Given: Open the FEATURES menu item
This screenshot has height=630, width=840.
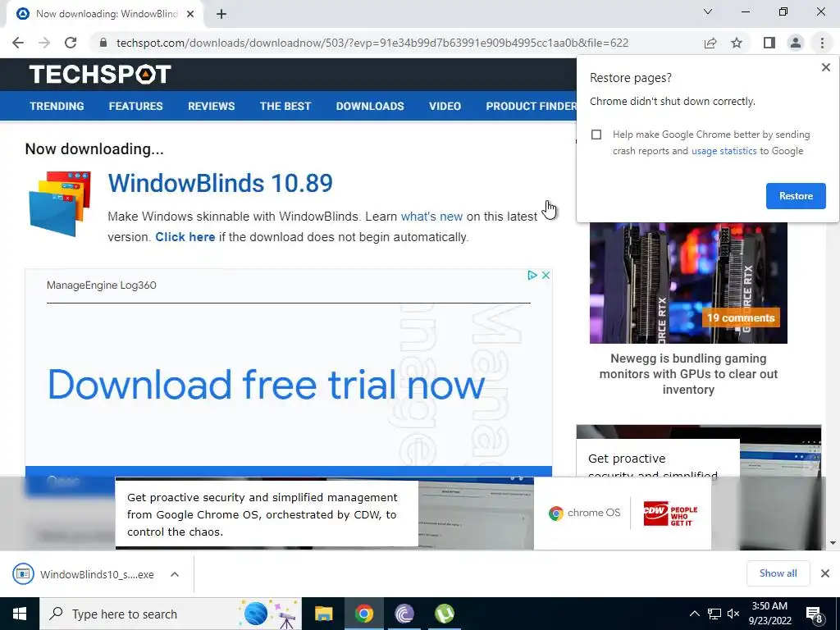Looking at the screenshot, I should [x=135, y=106].
